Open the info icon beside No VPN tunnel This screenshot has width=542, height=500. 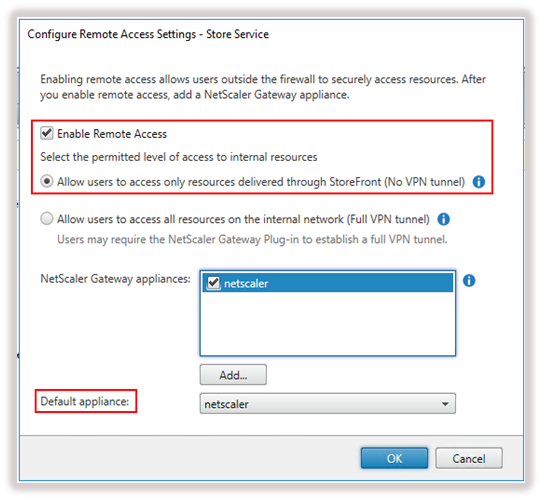[x=479, y=182]
